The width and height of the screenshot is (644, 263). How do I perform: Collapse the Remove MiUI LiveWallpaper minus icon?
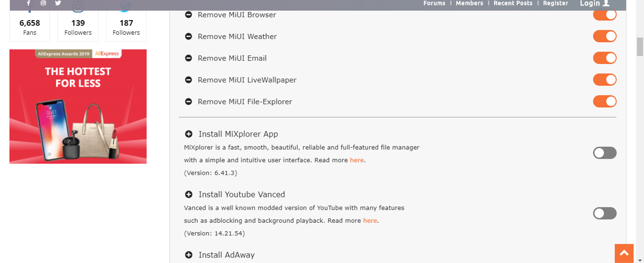tap(189, 80)
